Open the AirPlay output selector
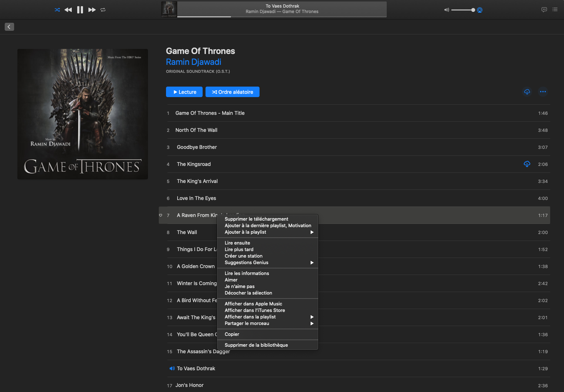The image size is (564, 392). pos(480,10)
